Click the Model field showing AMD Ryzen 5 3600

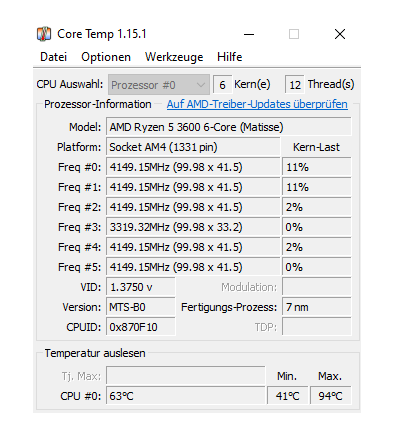point(229,127)
